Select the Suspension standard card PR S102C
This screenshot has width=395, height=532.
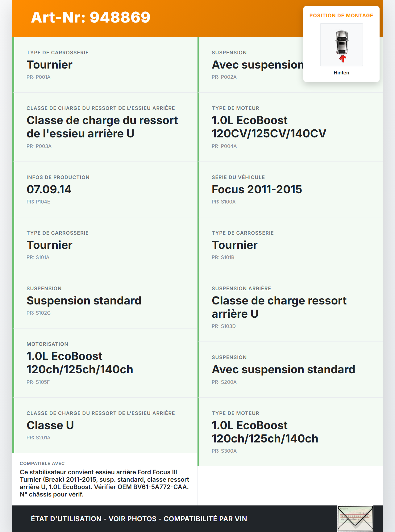(105, 300)
